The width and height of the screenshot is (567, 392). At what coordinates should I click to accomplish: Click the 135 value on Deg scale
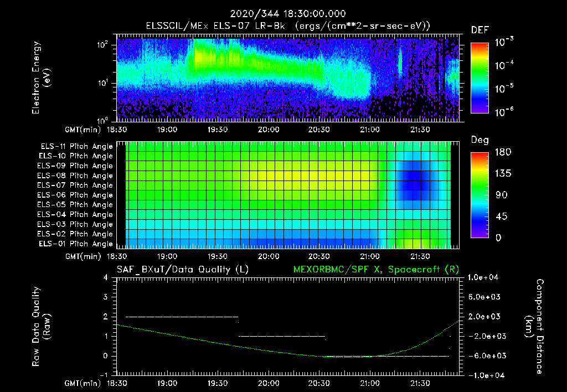[x=503, y=174]
